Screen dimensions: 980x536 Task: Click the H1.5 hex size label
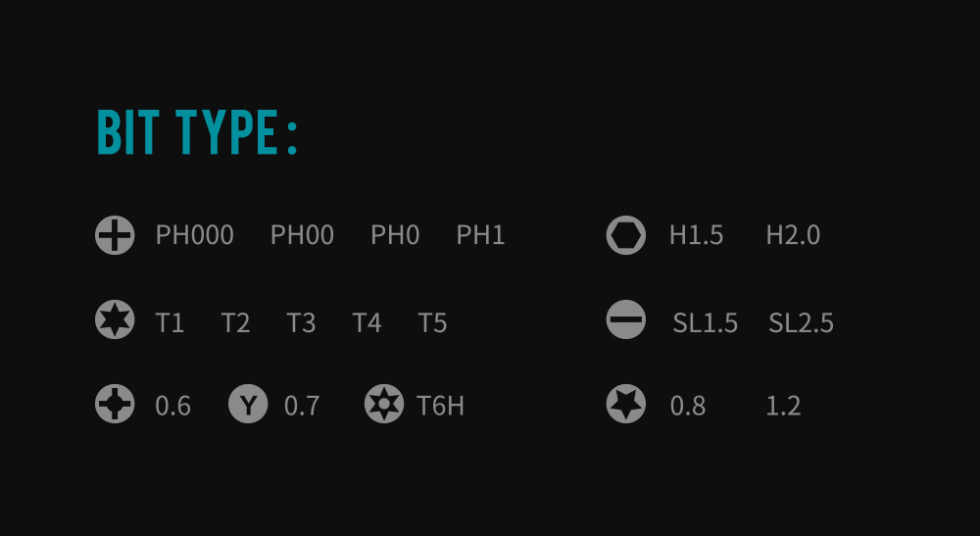click(x=696, y=236)
